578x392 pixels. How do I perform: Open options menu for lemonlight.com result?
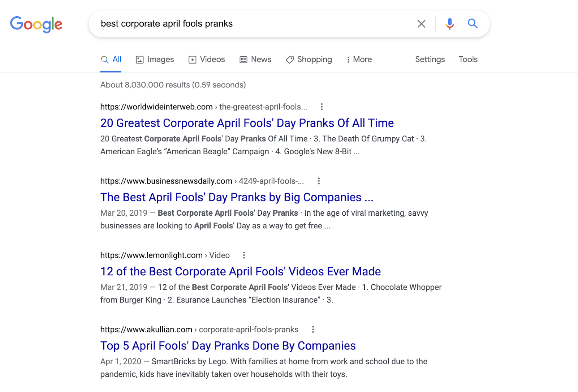point(244,255)
